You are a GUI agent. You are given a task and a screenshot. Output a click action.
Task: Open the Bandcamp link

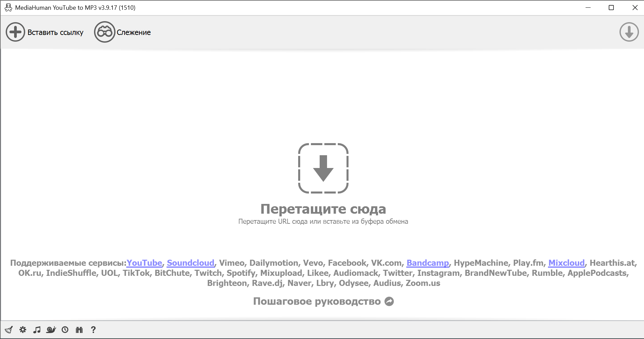pos(427,263)
